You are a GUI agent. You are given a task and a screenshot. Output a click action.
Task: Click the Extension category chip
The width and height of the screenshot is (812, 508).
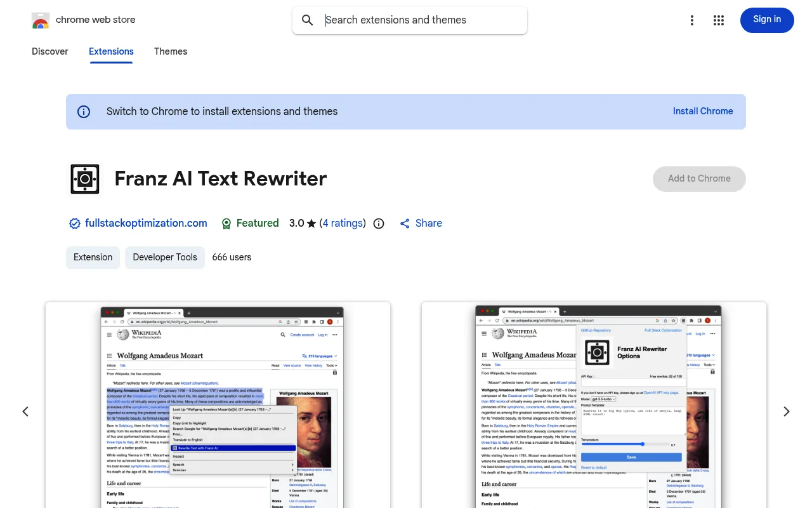(x=93, y=257)
